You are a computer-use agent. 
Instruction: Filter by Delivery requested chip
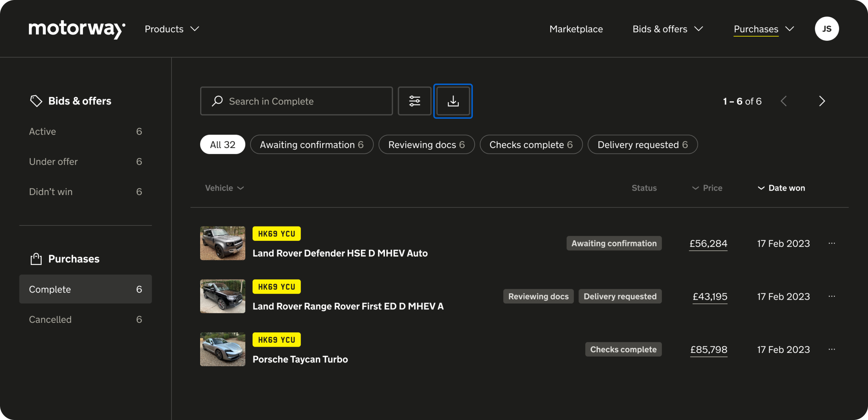[643, 144]
